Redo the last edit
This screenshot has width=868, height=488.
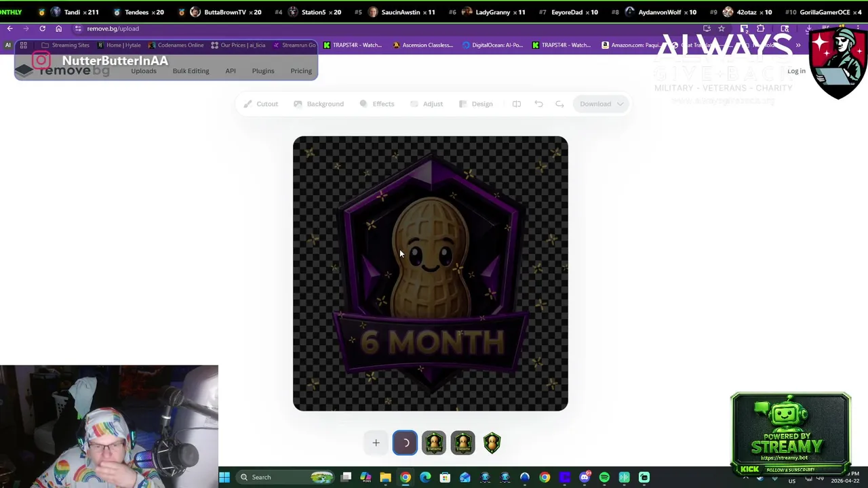point(559,104)
